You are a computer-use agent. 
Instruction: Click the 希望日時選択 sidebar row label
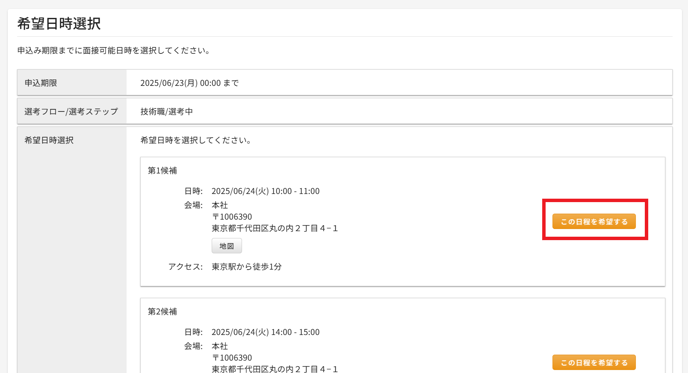coord(49,140)
